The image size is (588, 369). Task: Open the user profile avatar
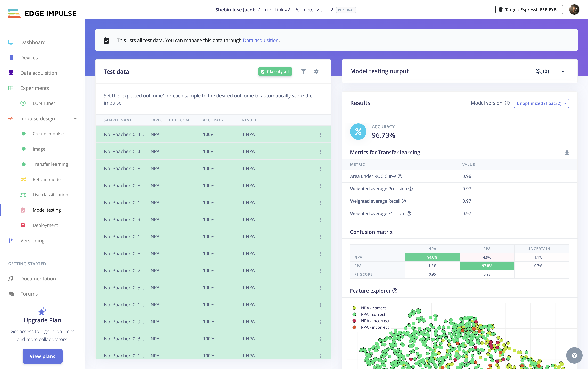pos(574,10)
